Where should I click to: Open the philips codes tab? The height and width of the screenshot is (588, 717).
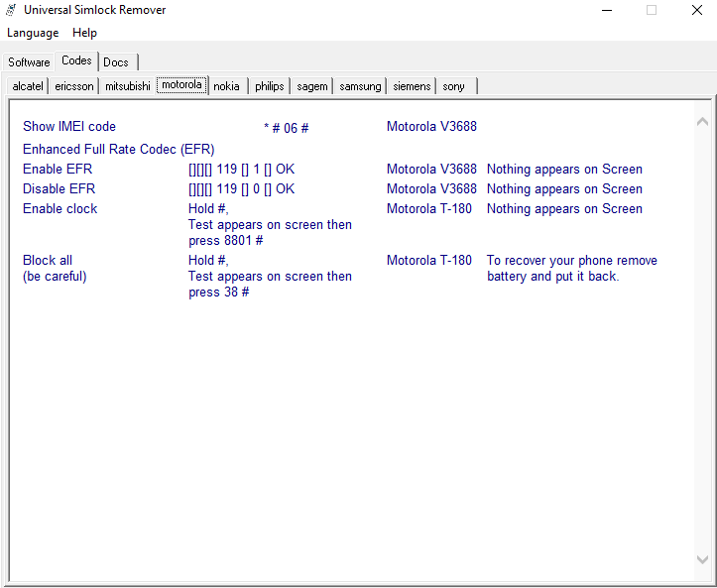tap(270, 86)
